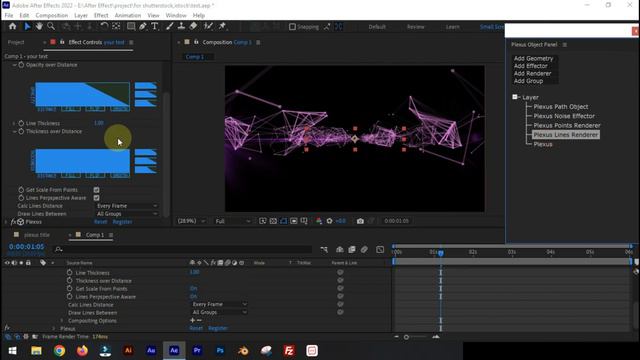Select the Rectangle shape tool
Screen dimensions: 640x360
pos(131,27)
